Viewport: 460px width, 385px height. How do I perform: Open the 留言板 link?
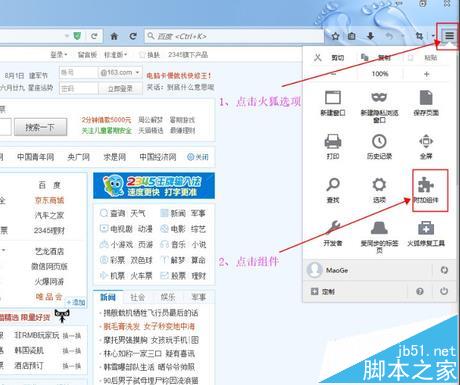point(87,54)
